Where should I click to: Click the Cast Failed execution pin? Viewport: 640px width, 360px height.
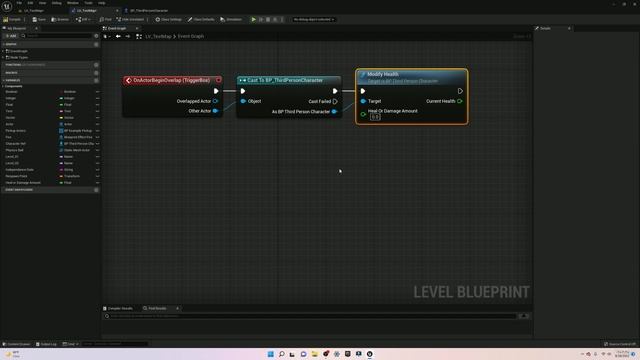click(x=335, y=101)
